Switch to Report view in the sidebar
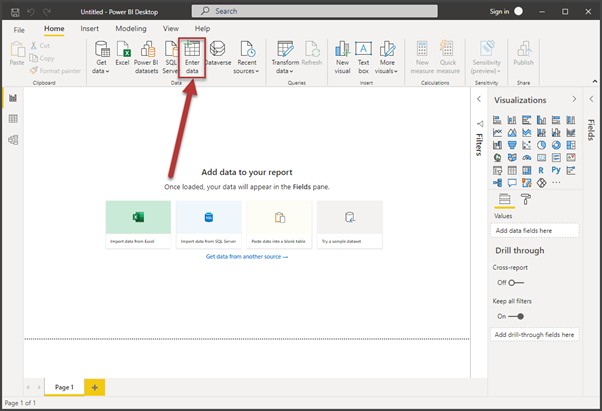 (13, 98)
